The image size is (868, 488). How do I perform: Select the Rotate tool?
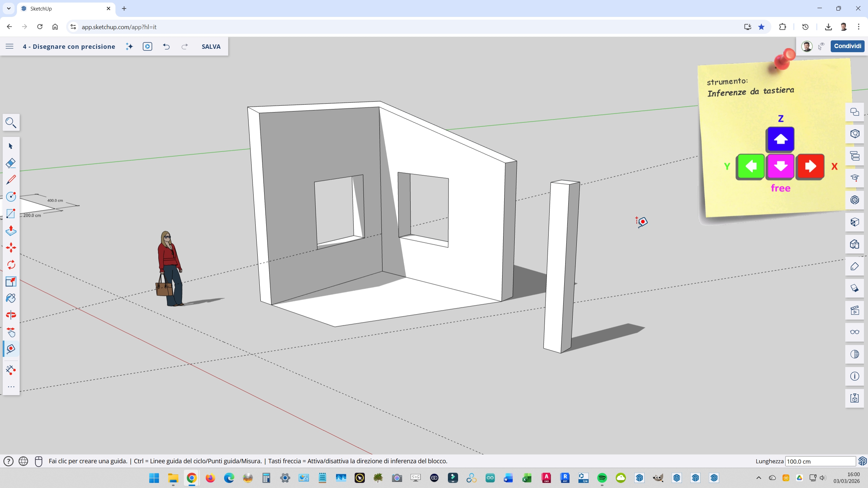[11, 265]
